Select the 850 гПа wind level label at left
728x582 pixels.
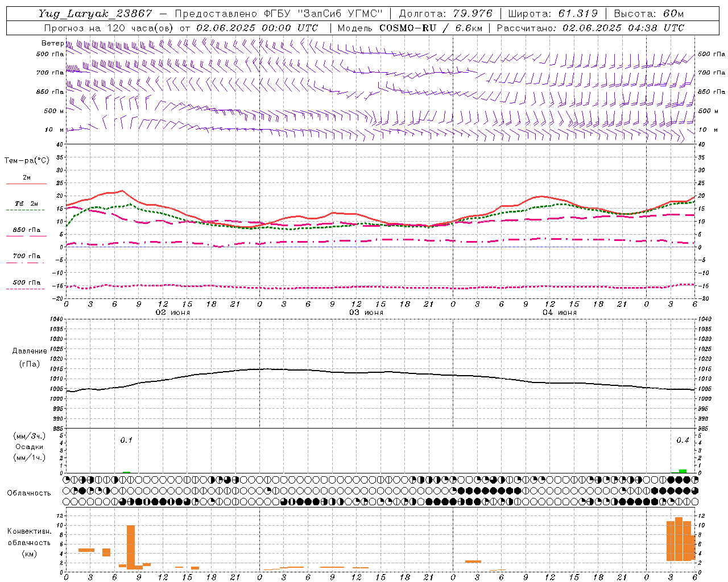(x=50, y=92)
